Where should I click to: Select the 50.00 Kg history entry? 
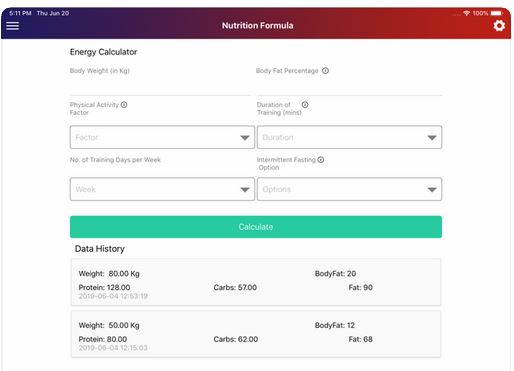click(x=256, y=334)
